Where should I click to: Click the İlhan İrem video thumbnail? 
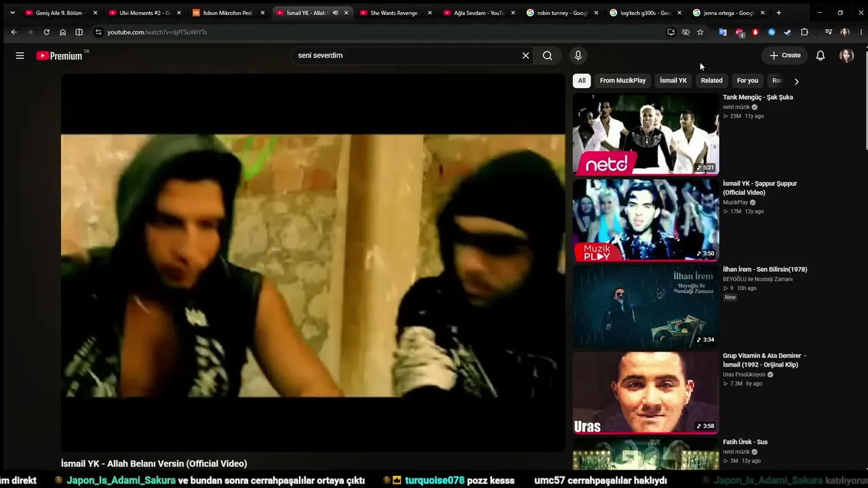click(x=646, y=306)
